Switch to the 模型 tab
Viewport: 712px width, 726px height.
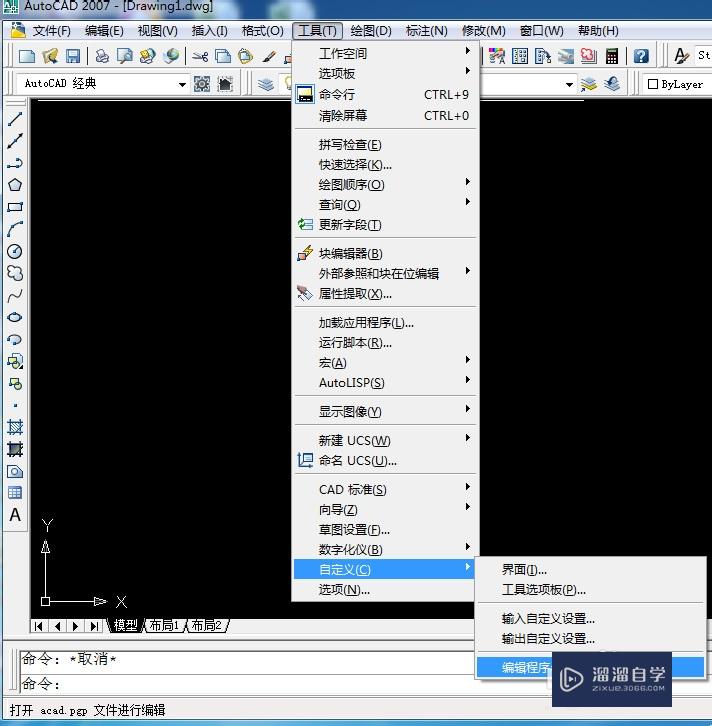[x=125, y=626]
